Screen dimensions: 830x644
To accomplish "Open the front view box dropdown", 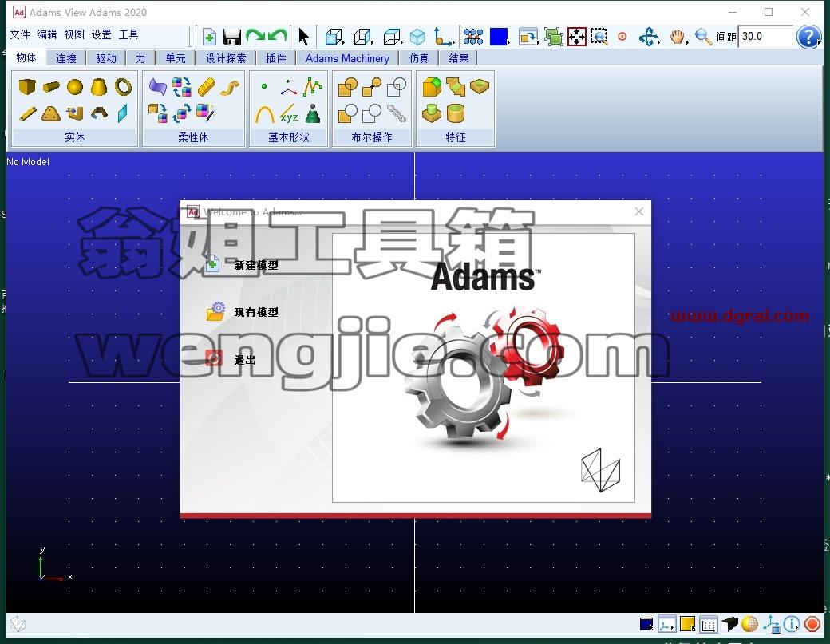I will pyautogui.click(x=334, y=37).
